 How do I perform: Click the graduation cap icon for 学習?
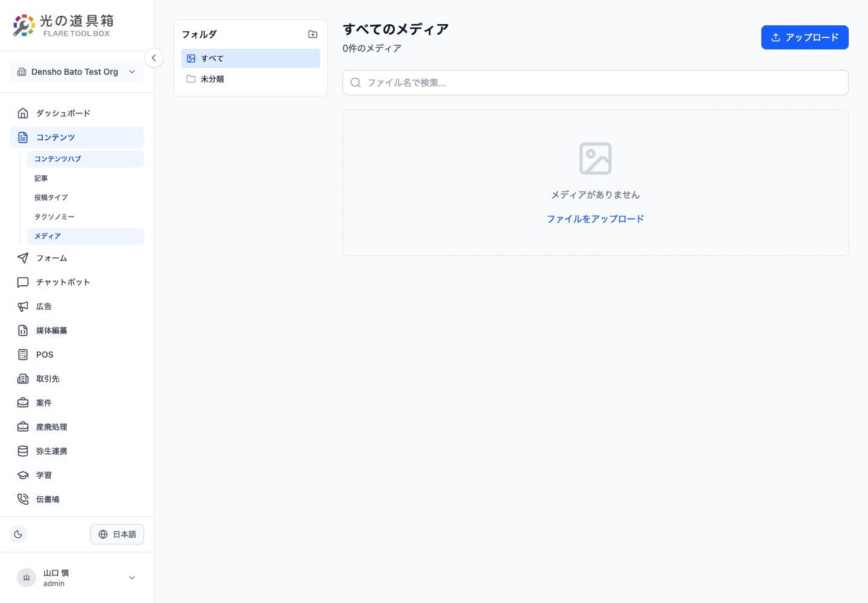(x=23, y=475)
